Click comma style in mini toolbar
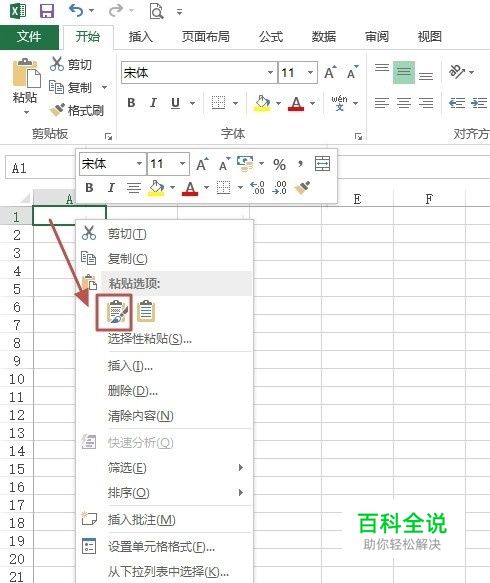The image size is (490, 583). 300,164
